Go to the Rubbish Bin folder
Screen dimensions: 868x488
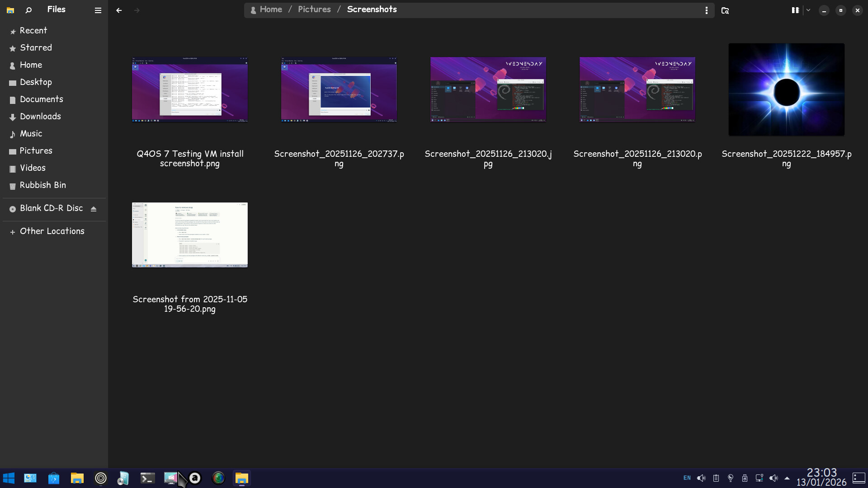(42, 185)
